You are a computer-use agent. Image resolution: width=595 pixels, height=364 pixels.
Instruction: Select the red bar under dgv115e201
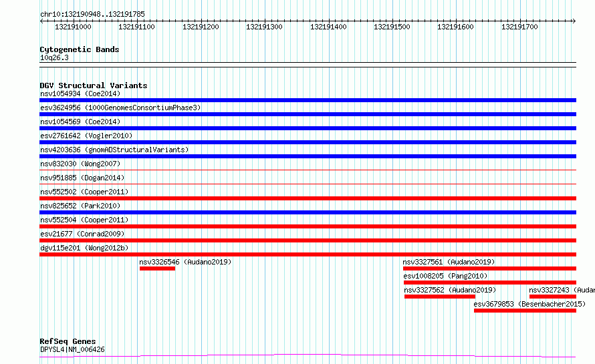coord(308,254)
